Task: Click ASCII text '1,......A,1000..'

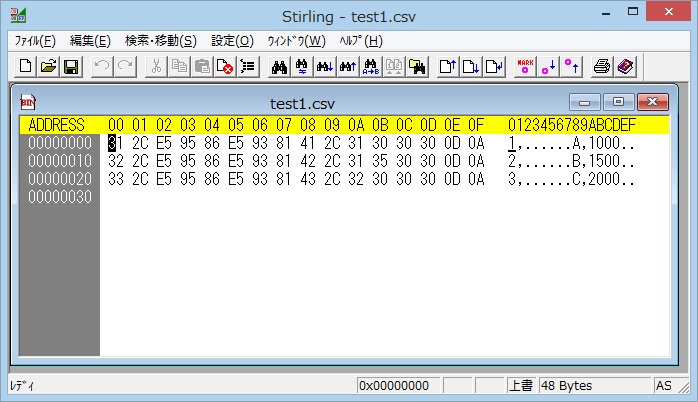Action: (572, 143)
